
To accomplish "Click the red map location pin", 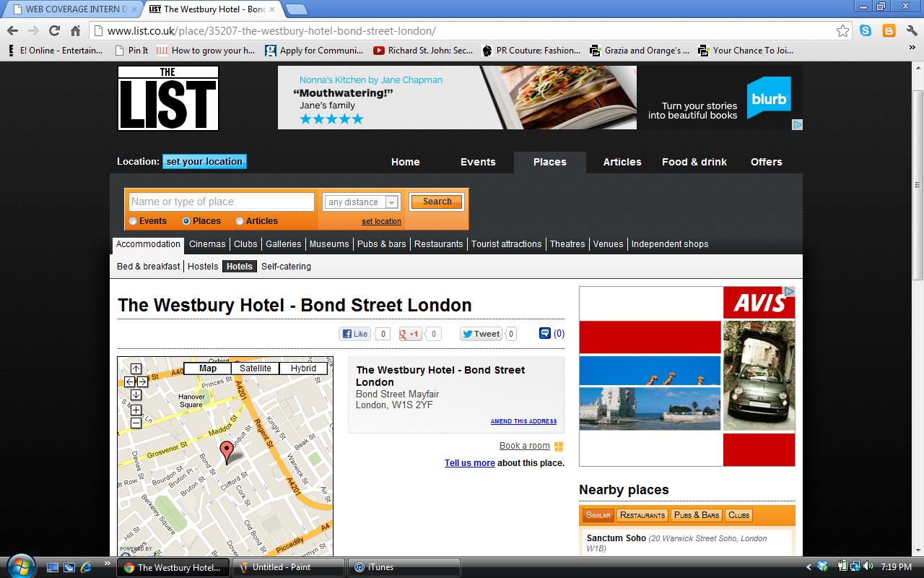I will tap(227, 452).
